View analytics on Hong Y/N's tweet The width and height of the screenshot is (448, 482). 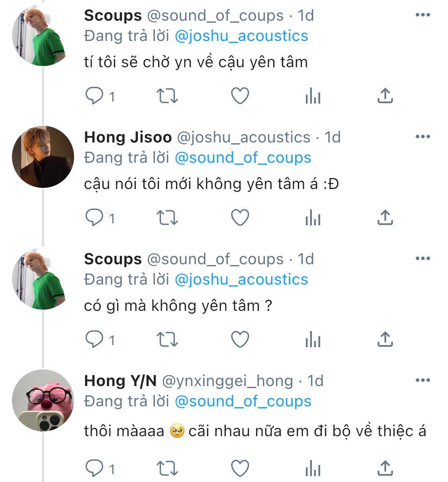[x=313, y=468]
